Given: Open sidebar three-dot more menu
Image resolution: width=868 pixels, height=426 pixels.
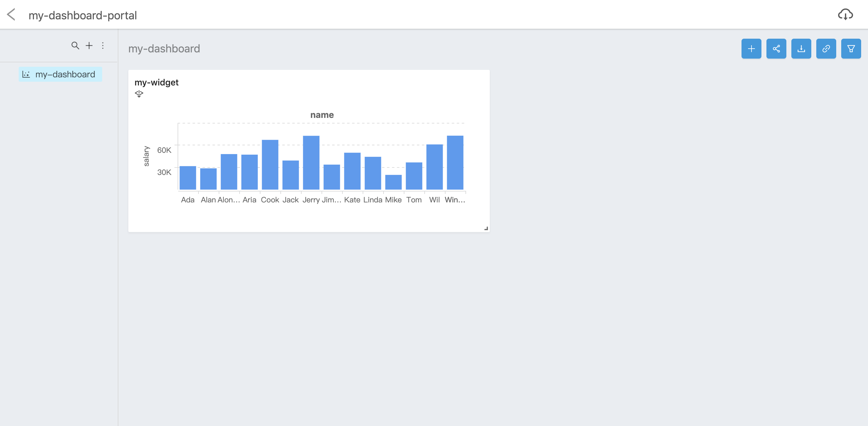Looking at the screenshot, I should pyautogui.click(x=103, y=46).
